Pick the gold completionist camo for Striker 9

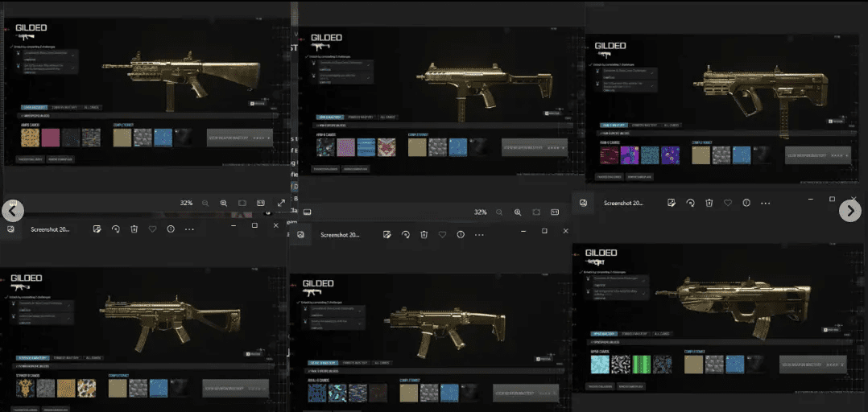point(118,388)
